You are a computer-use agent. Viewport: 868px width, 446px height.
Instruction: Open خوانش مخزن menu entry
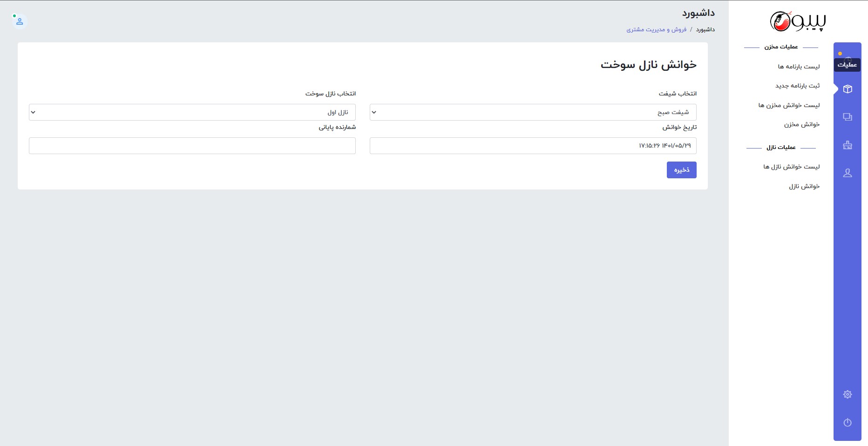pyautogui.click(x=801, y=124)
